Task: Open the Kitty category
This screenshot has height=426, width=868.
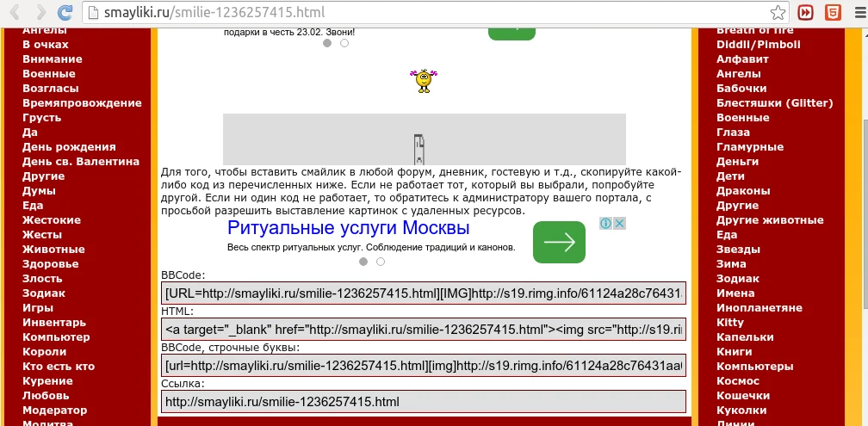Action: [x=730, y=323]
